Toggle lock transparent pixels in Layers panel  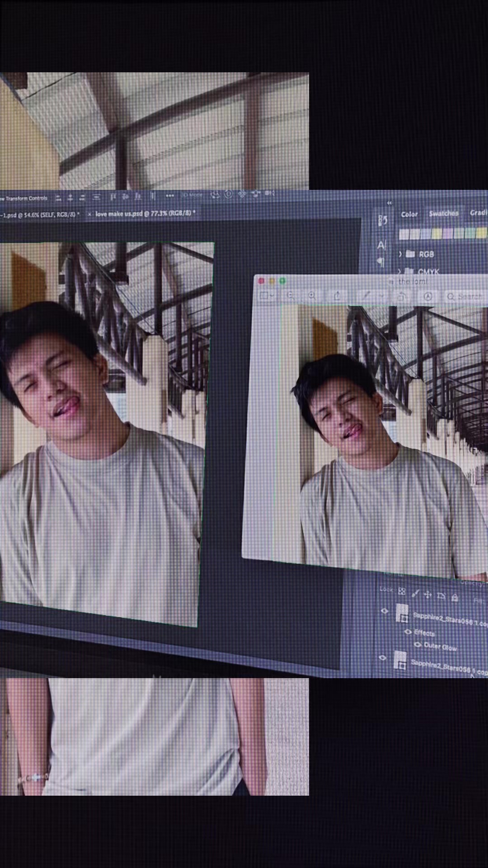[402, 591]
